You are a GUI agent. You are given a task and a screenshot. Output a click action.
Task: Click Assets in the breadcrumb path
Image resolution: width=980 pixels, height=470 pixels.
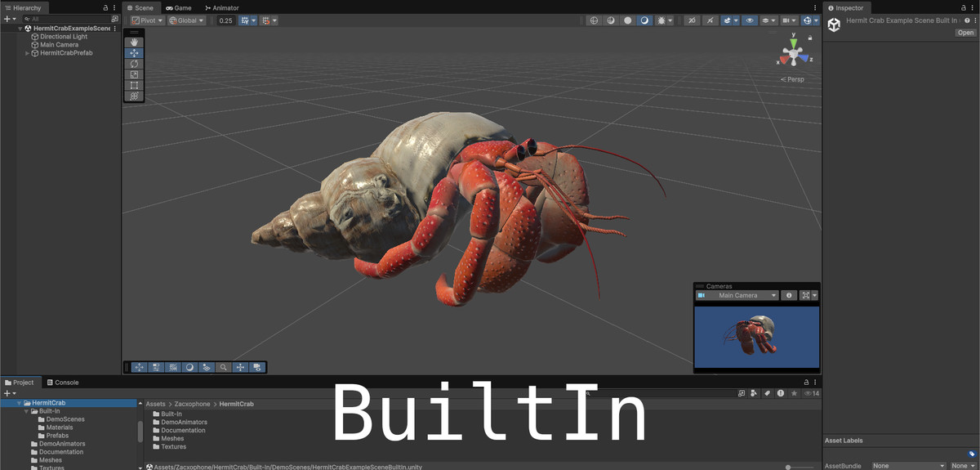[x=155, y=404]
